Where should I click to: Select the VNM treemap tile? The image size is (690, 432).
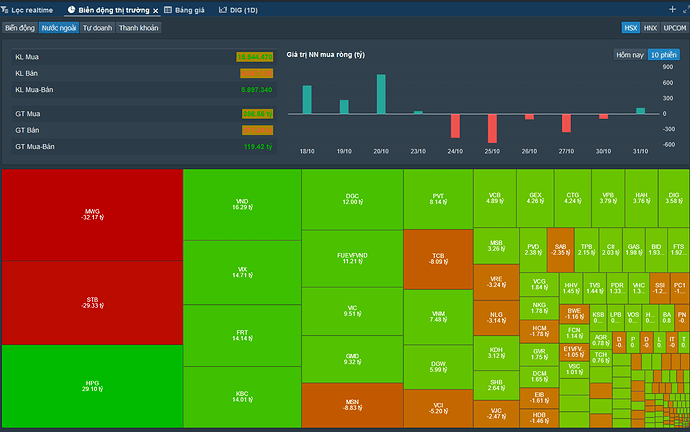pyautogui.click(x=438, y=317)
